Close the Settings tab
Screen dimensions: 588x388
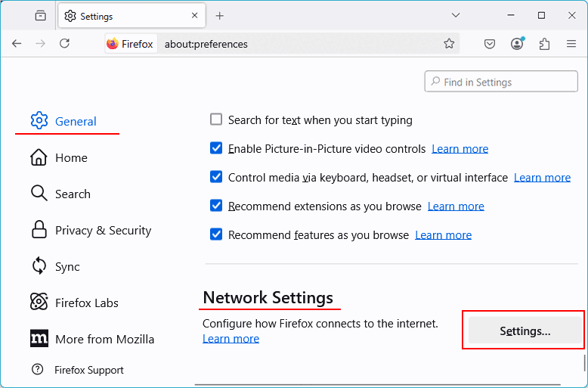click(194, 16)
